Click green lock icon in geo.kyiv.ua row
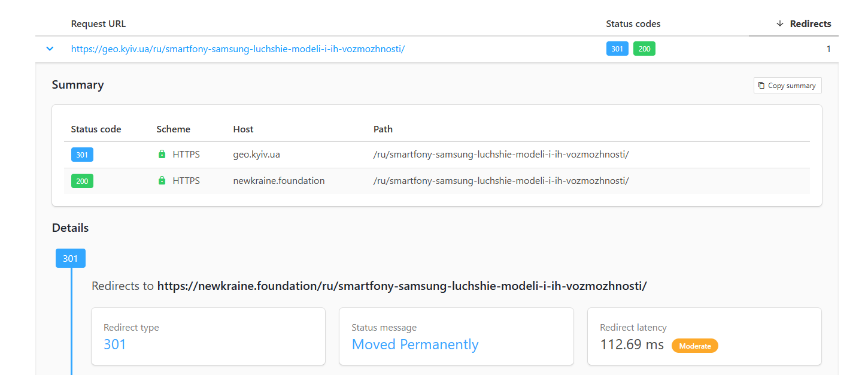This screenshot has height=375, width=868. click(x=162, y=155)
